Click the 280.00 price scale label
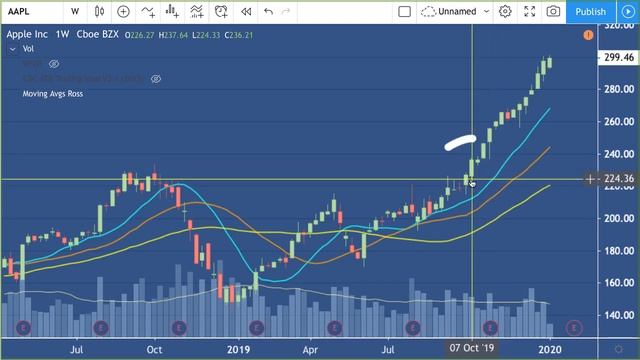This screenshot has height=360, width=640. tap(619, 89)
